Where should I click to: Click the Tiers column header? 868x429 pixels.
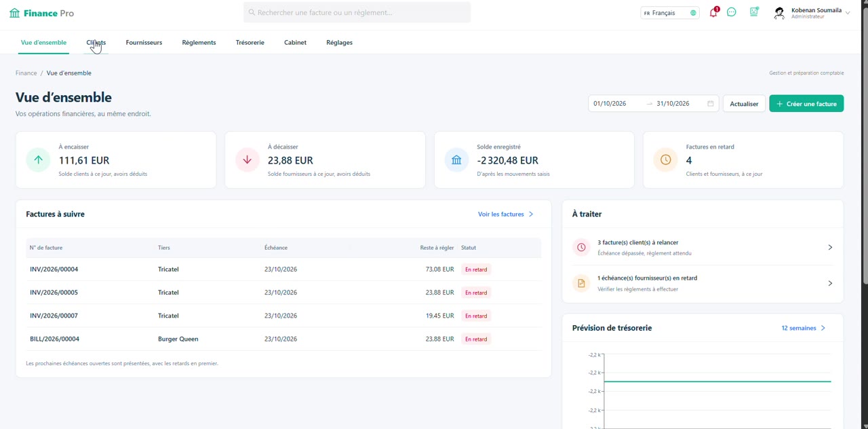[164, 248]
